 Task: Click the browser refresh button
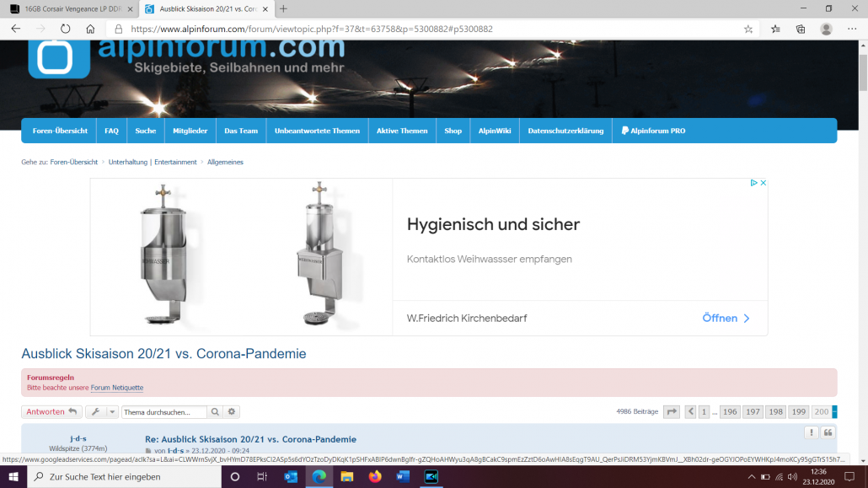click(65, 29)
